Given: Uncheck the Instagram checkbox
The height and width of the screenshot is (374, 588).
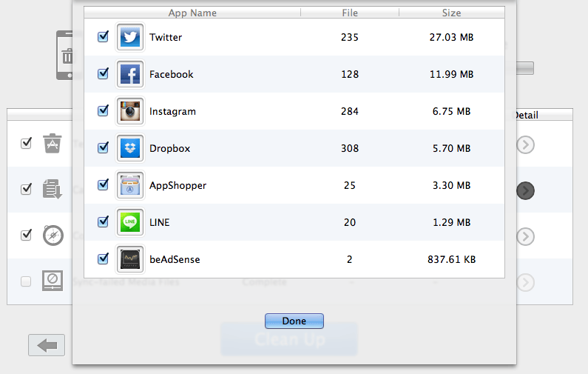Looking at the screenshot, I should coord(103,110).
